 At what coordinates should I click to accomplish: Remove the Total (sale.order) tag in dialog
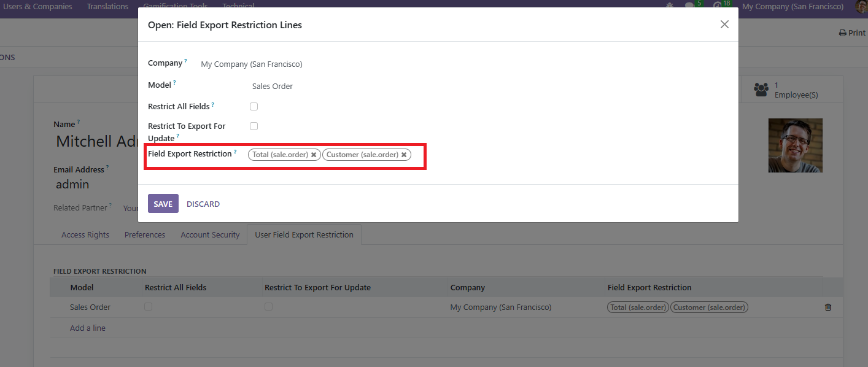point(314,155)
